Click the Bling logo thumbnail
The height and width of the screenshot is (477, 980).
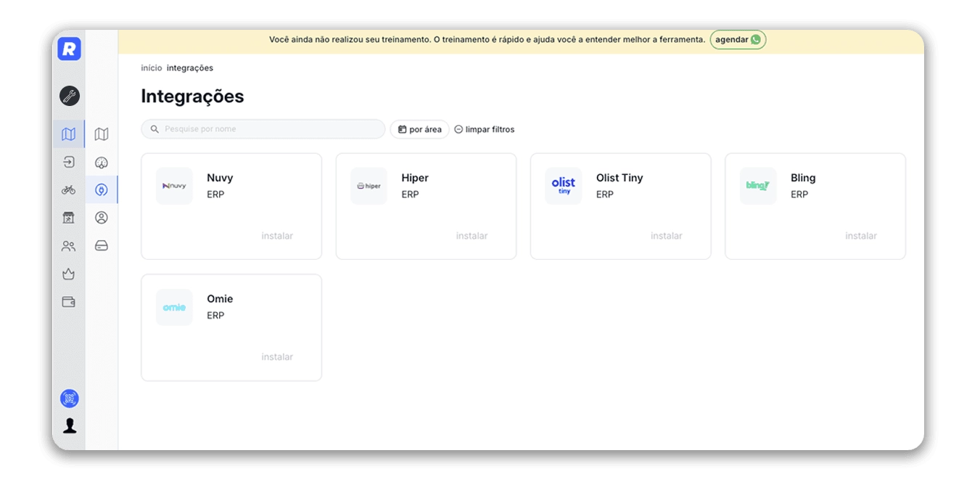[758, 186]
